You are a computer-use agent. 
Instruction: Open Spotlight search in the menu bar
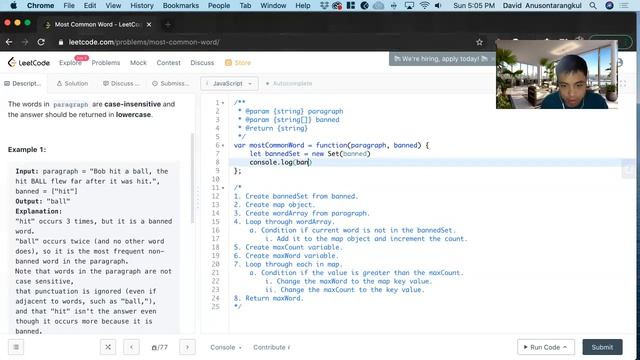[x=593, y=5]
